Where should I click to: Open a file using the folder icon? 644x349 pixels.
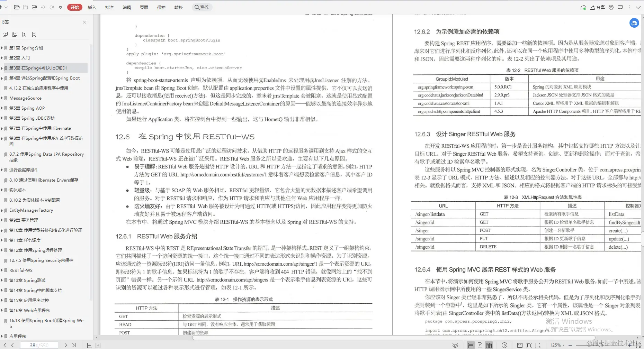16,7
